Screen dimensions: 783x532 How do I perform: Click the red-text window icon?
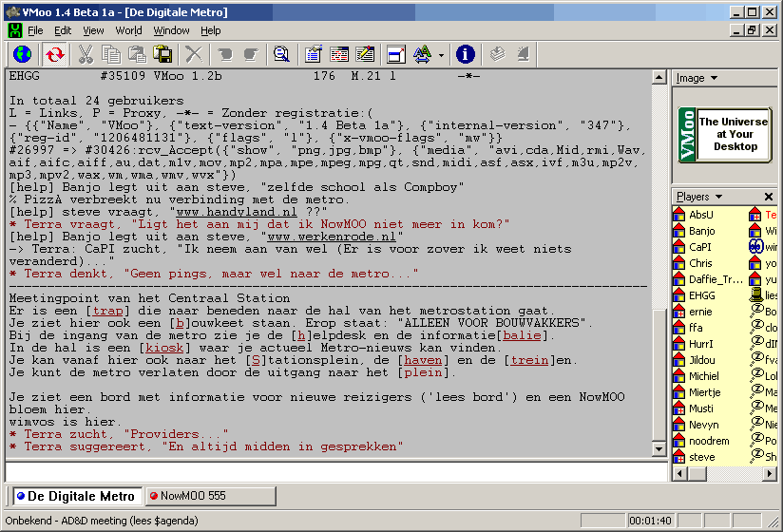(339, 54)
